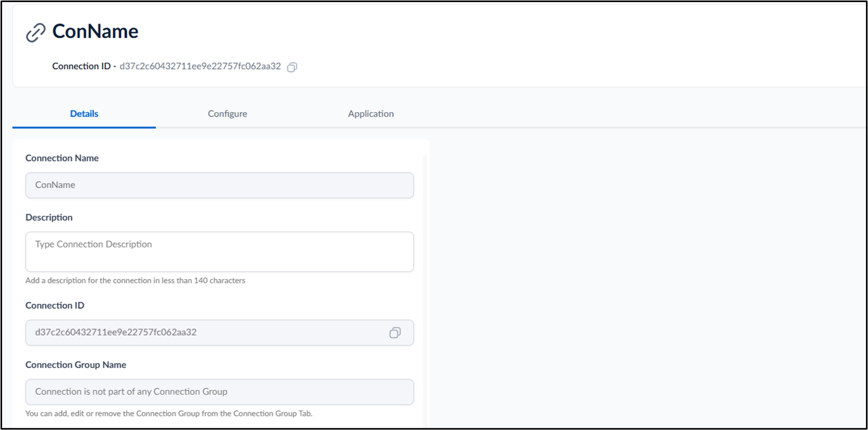Viewport: 868px width, 430px height.
Task: Click the Description field label
Action: [49, 217]
